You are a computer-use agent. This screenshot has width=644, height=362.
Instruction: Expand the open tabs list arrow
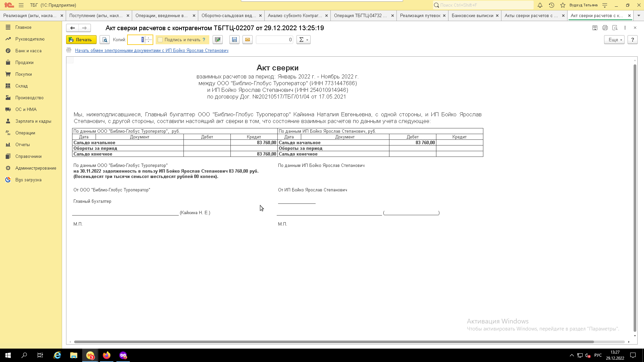click(639, 15)
